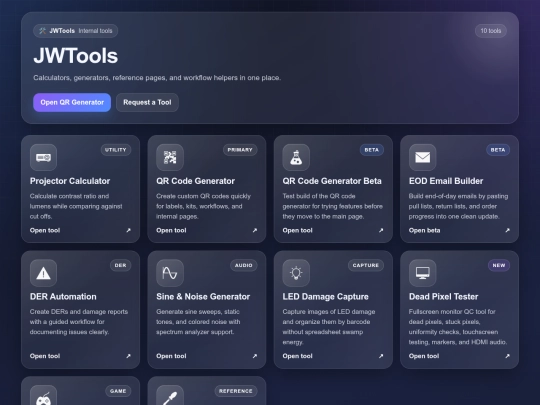The width and height of the screenshot is (540, 405).
Task: Click the UTILITY tag on Projector Calculator
Action: 116,150
